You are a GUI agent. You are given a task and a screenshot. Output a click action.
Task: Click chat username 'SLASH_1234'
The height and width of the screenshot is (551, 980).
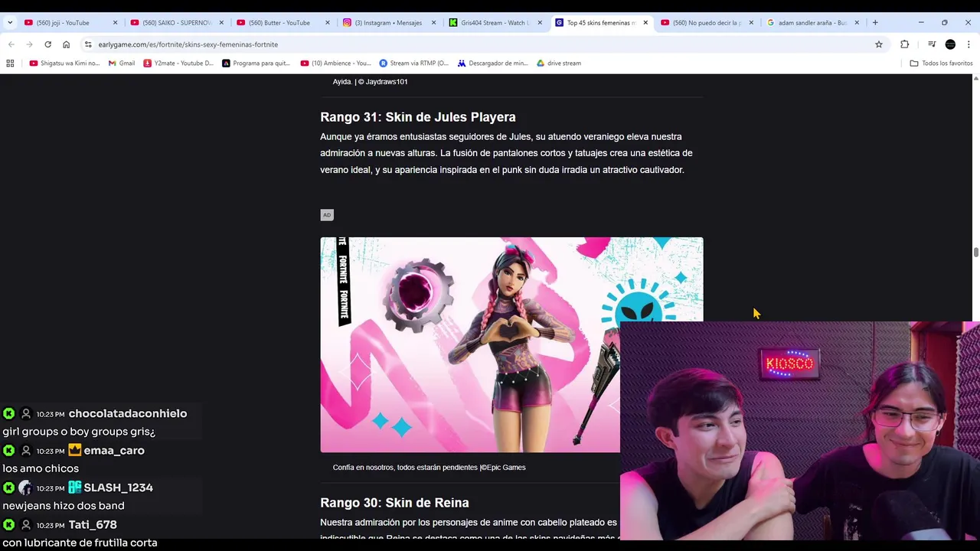[x=119, y=487]
